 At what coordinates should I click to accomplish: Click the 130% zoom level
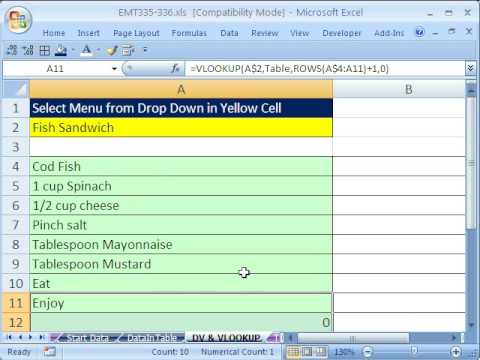point(344,352)
